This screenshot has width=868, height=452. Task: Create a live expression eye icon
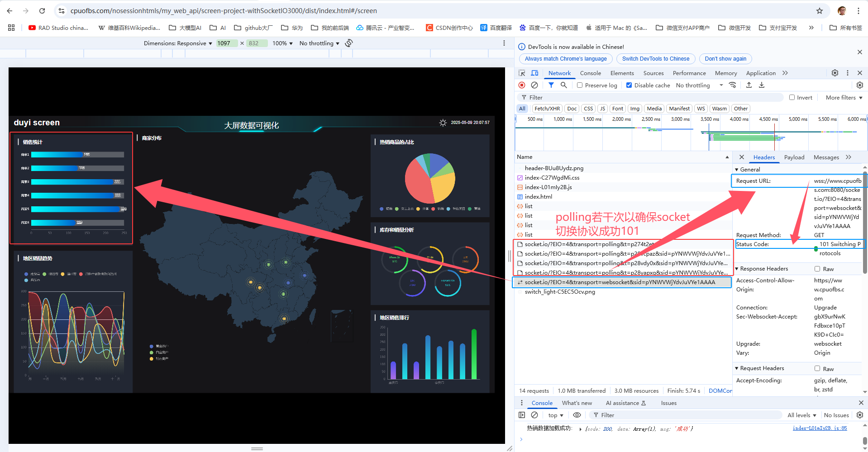577,415
